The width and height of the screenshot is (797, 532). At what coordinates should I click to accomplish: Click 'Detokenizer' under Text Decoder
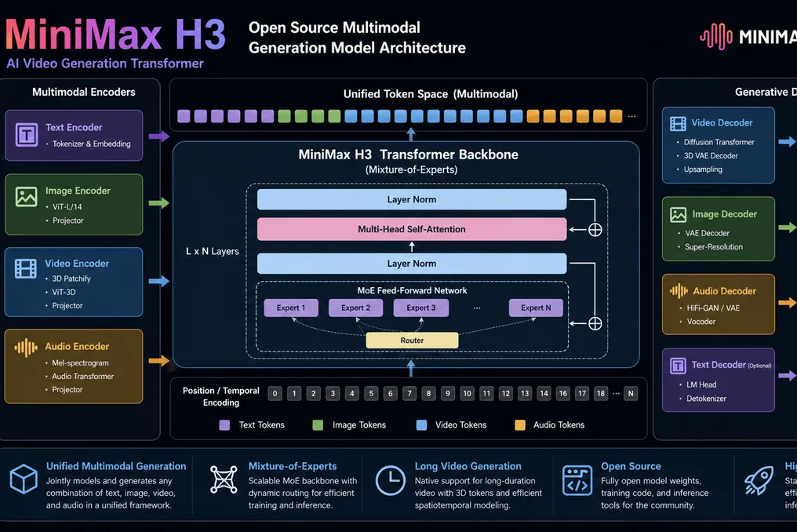click(x=706, y=399)
